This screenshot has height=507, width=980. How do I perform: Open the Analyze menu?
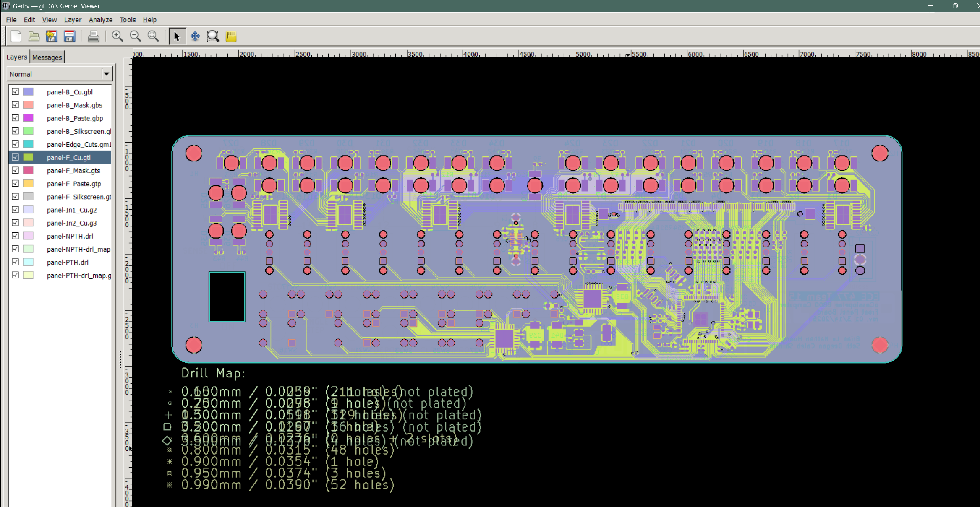100,20
